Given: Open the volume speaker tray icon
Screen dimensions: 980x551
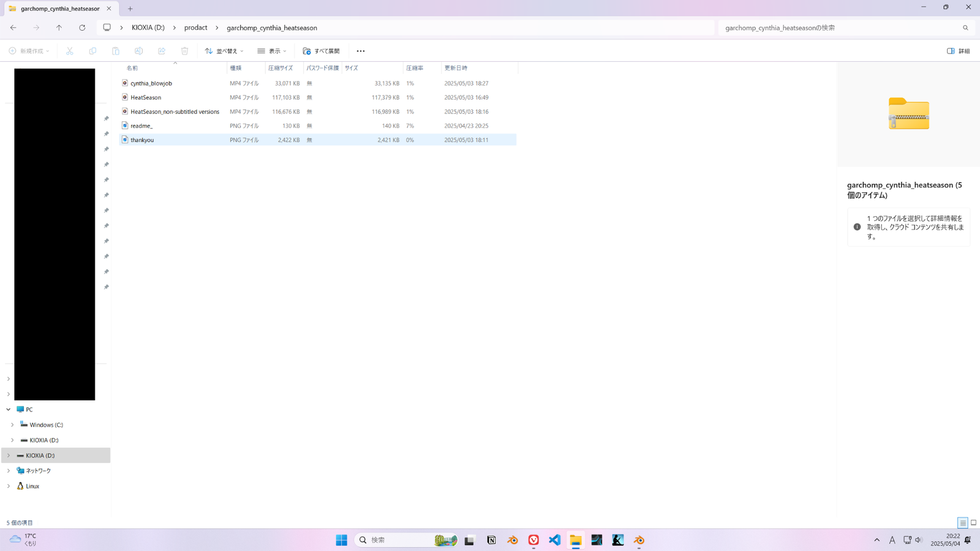Looking at the screenshot, I should (x=919, y=540).
